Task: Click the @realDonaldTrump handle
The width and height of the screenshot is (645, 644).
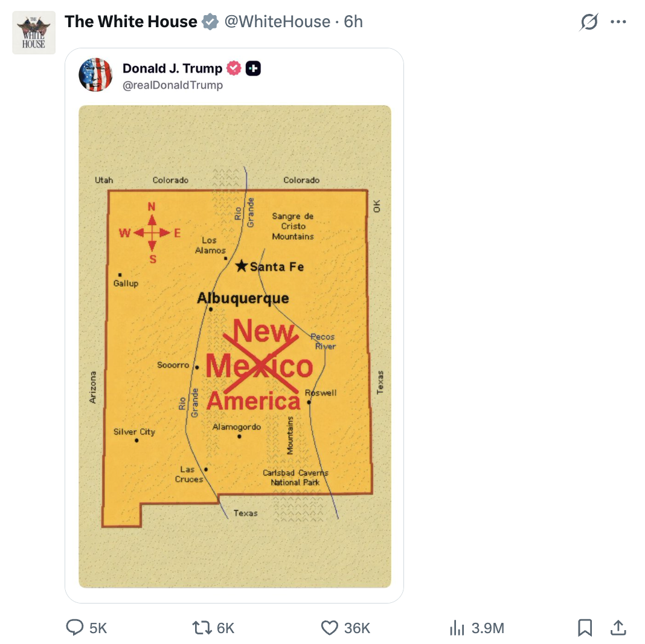Action: [173, 85]
